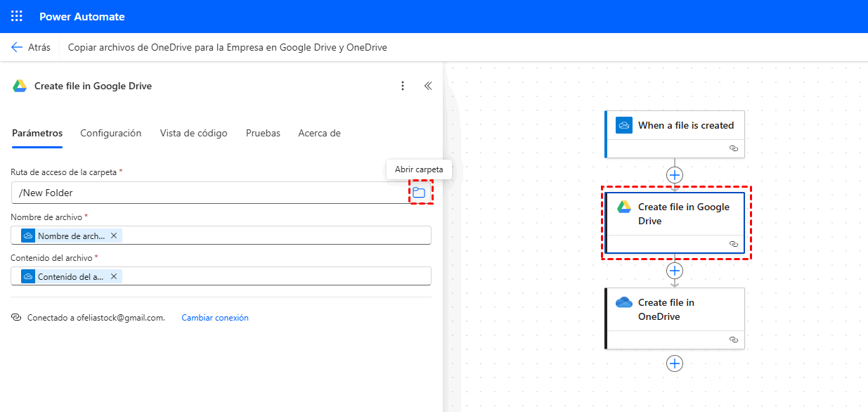Click connection icon on Create file in Google Drive card
Image resolution: width=868 pixels, height=412 pixels.
(734, 244)
